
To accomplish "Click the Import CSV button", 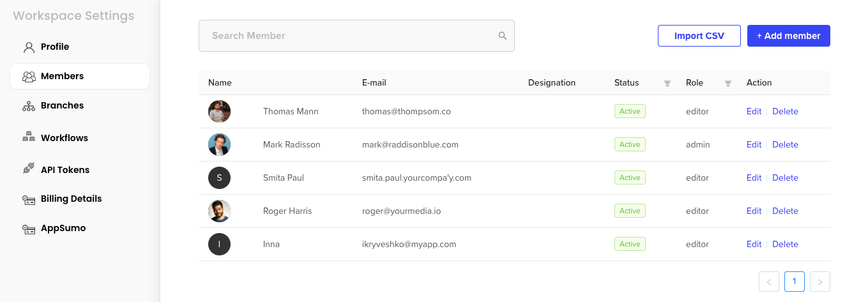I will tap(699, 36).
